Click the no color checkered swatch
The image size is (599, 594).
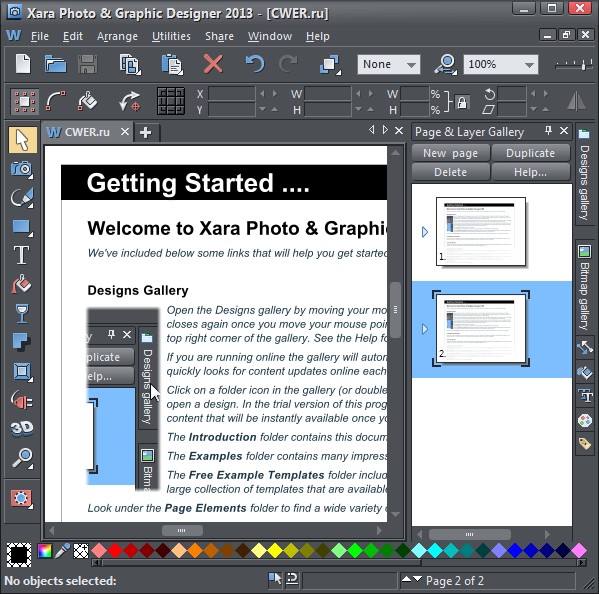click(81, 551)
